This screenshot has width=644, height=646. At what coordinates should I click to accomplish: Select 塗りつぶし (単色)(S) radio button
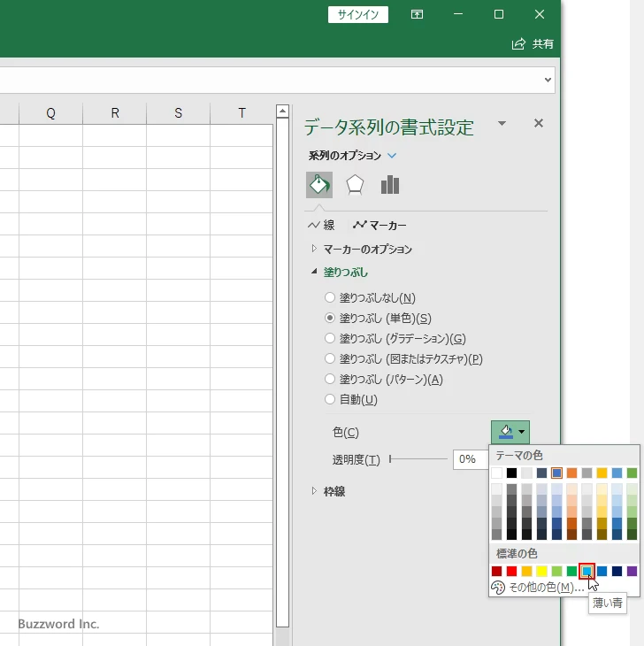tap(329, 318)
